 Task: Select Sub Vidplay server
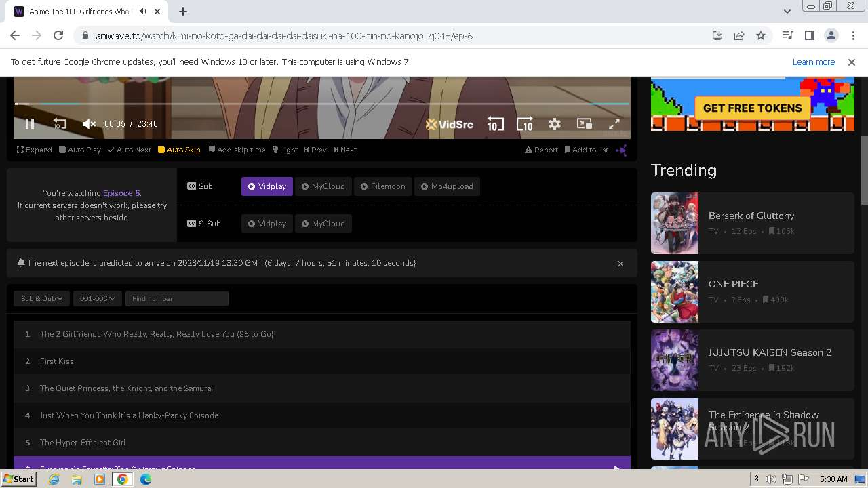coord(267,186)
